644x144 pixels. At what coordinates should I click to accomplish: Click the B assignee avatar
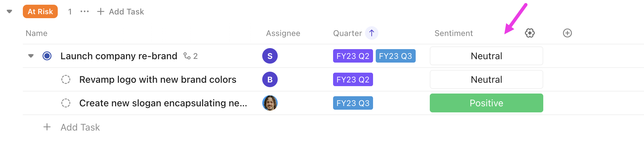click(270, 79)
